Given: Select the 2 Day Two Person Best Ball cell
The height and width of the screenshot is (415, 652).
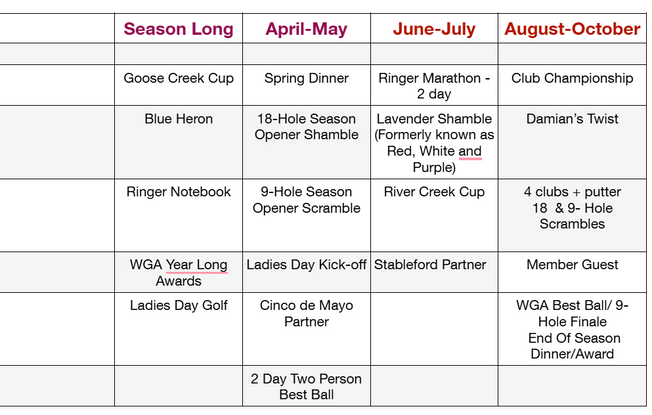Looking at the screenshot, I should pos(306,387).
